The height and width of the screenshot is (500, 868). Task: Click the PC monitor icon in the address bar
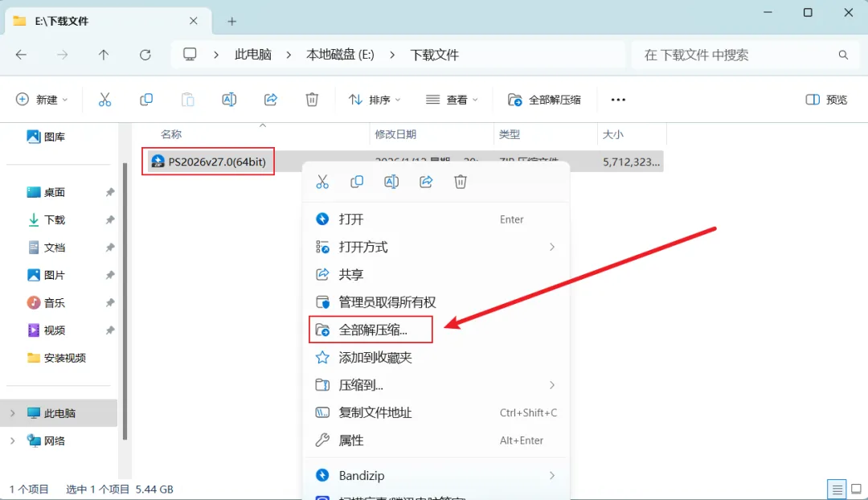(x=190, y=55)
